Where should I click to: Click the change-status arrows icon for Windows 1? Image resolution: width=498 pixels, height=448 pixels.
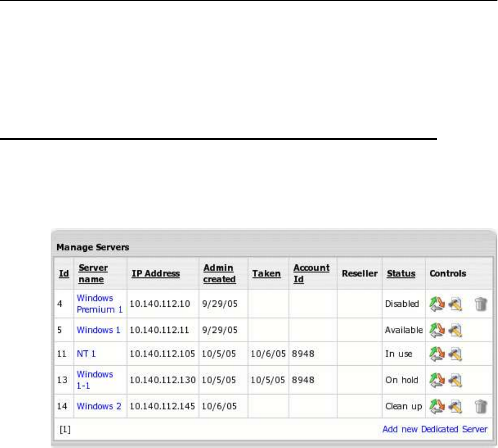(436, 330)
